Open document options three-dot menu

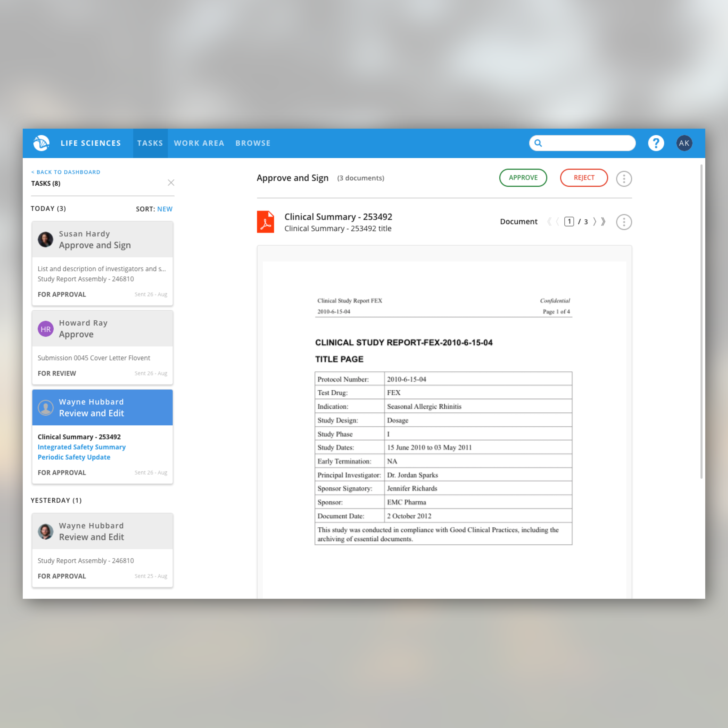pyautogui.click(x=624, y=222)
